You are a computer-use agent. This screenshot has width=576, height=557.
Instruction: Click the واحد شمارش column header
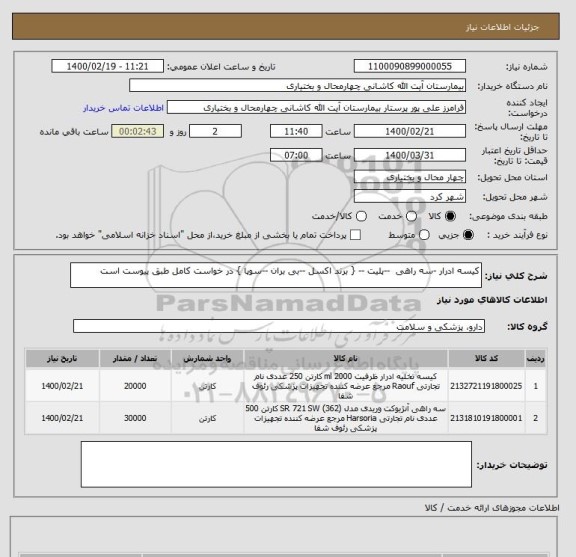pyautogui.click(x=207, y=359)
